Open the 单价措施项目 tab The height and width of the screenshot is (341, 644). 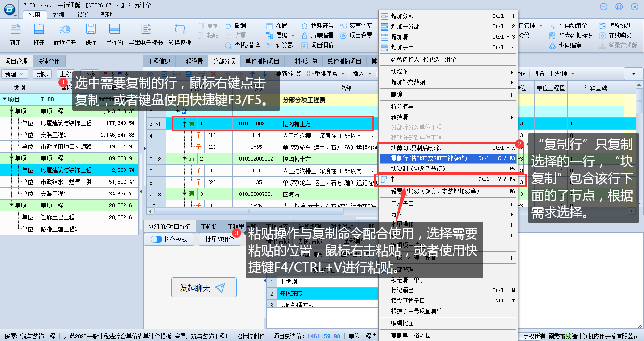(x=263, y=61)
